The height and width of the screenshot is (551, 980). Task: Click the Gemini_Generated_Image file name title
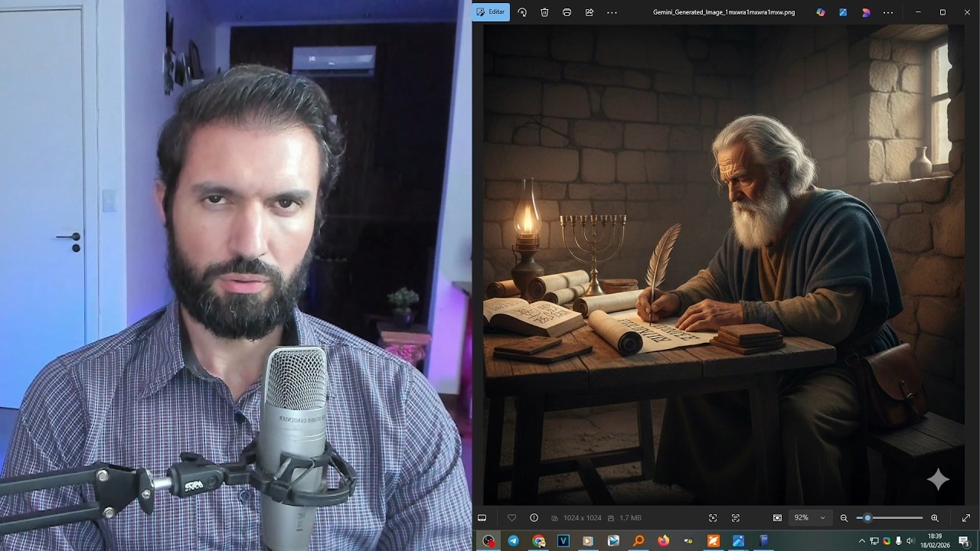(724, 12)
